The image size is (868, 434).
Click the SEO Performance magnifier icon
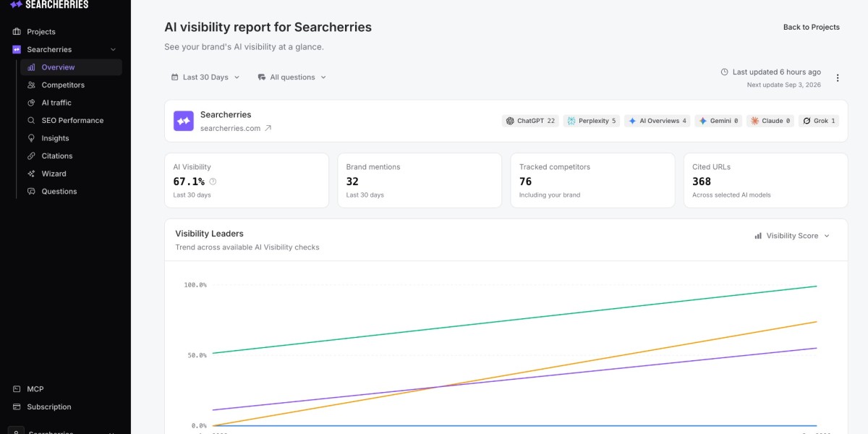31,121
